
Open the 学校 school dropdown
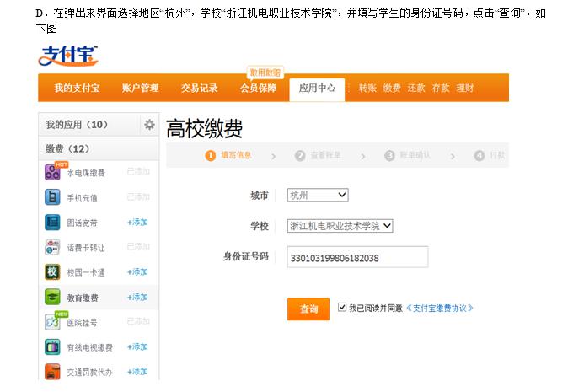click(340, 226)
